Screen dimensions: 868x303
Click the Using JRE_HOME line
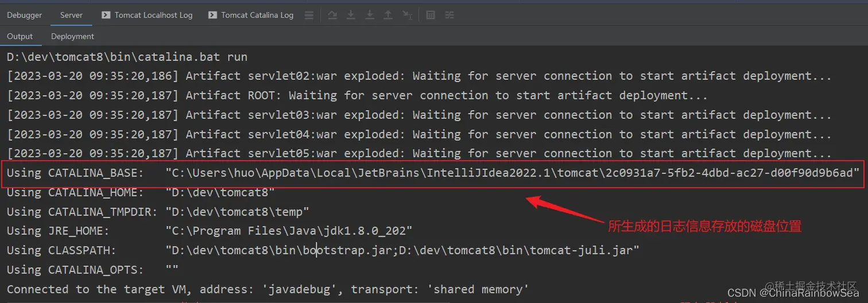(210, 231)
